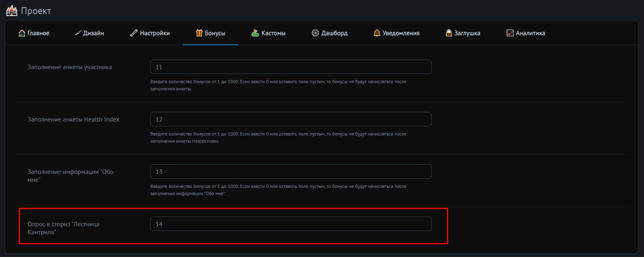Click the gear icon on Дашборд tab
The image size is (644, 257).
click(x=315, y=33)
